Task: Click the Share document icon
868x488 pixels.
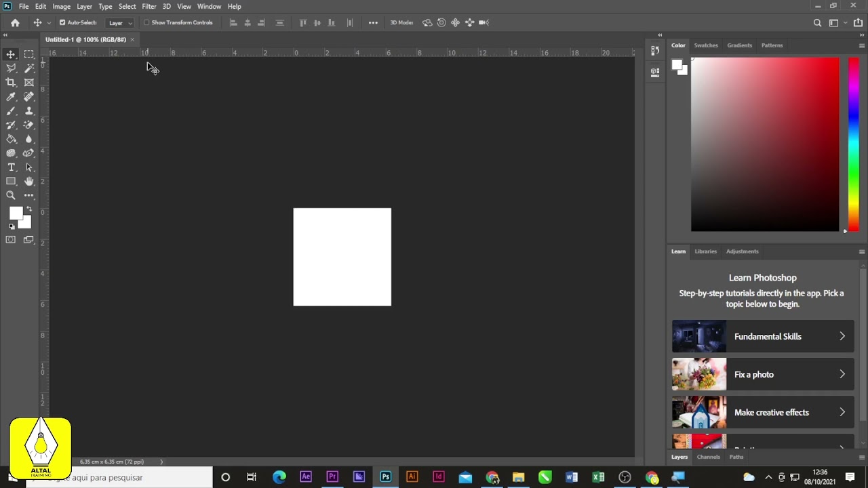Action: point(858,22)
